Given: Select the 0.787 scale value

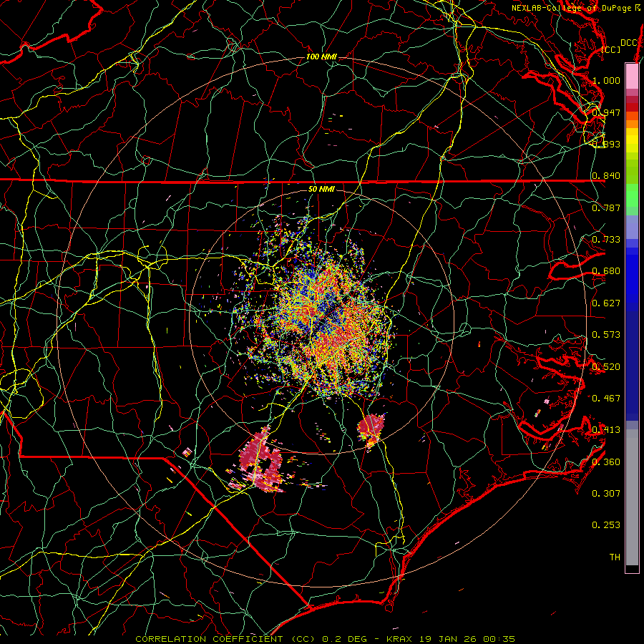Looking at the screenshot, I should click(606, 208).
